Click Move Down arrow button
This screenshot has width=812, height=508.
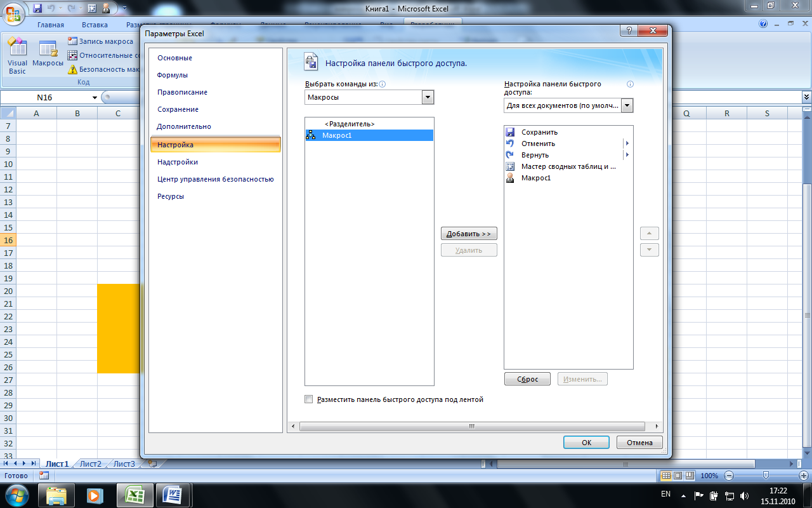point(649,250)
